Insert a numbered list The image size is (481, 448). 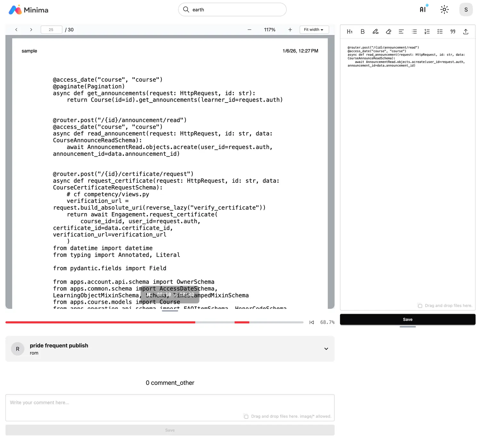[427, 32]
